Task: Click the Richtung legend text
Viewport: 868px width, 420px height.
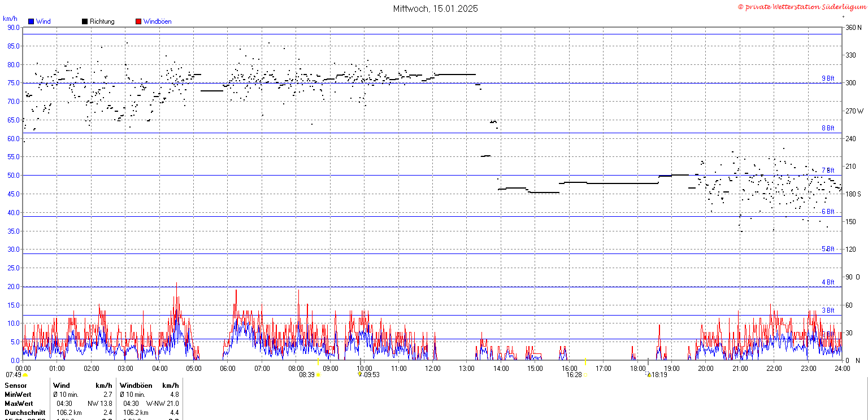Action: coord(102,21)
